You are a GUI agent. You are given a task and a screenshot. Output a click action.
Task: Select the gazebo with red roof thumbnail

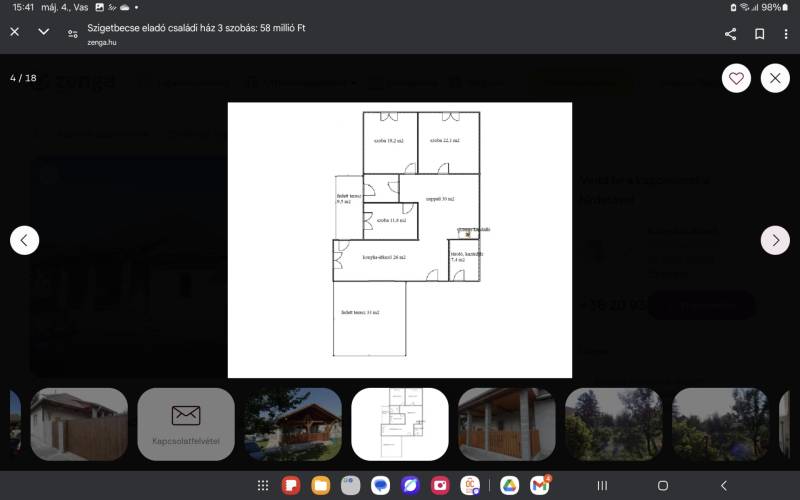click(293, 424)
